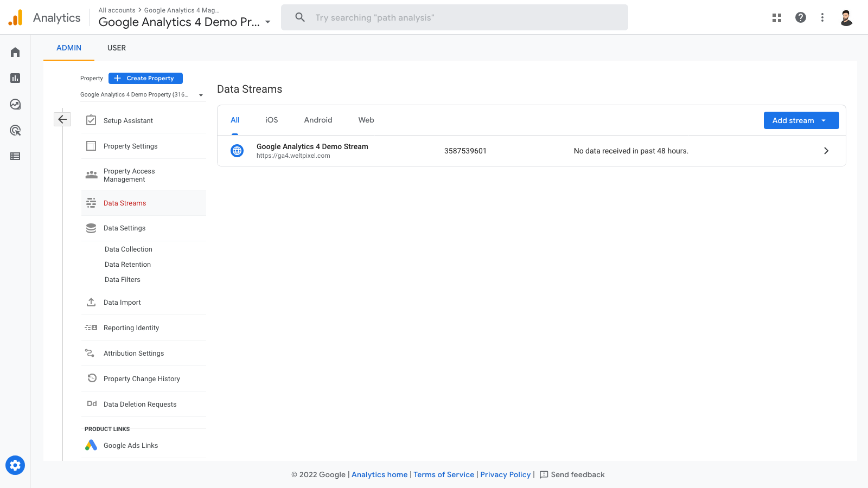The width and height of the screenshot is (868, 488).
Task: Open the Google apps grid icon
Action: coord(777,18)
